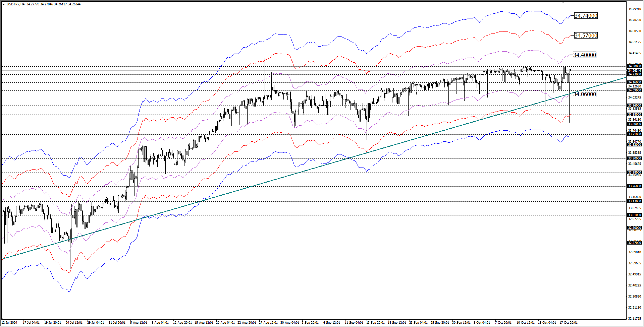Click the 17 Oct 20:01 time label

[x=569, y=323]
